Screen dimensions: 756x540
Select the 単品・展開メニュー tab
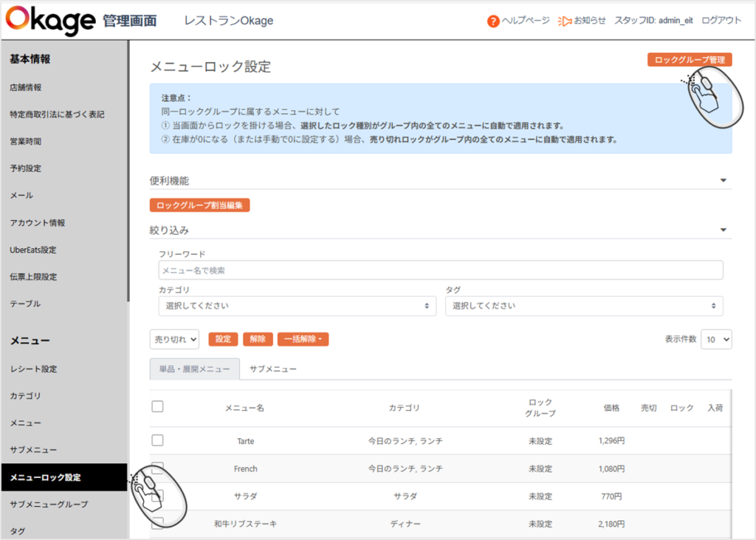195,369
